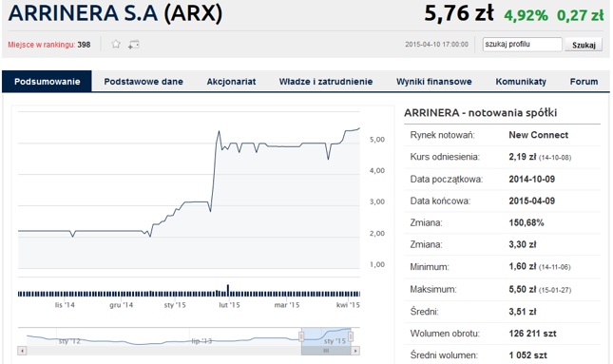
Task: Click the sty '12 area in the navigator
Action: 69,341
